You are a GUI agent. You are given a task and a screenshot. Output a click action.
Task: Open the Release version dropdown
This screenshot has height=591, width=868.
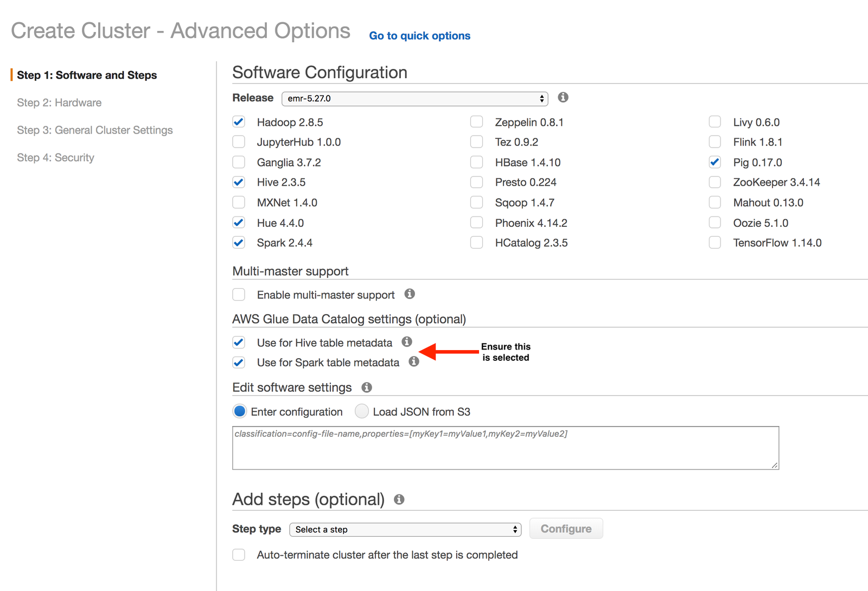(414, 98)
